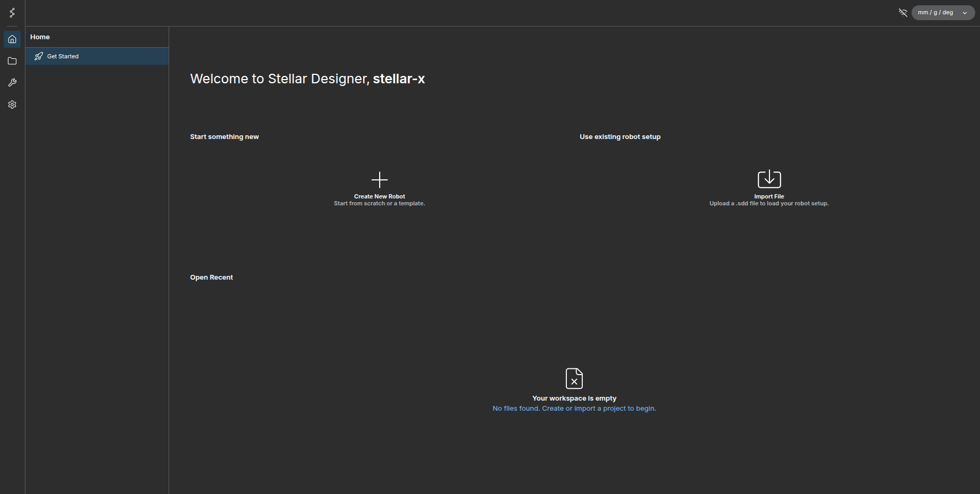Click the empty workspace file icon
Viewport: 980px width, 494px height.
[x=574, y=378]
